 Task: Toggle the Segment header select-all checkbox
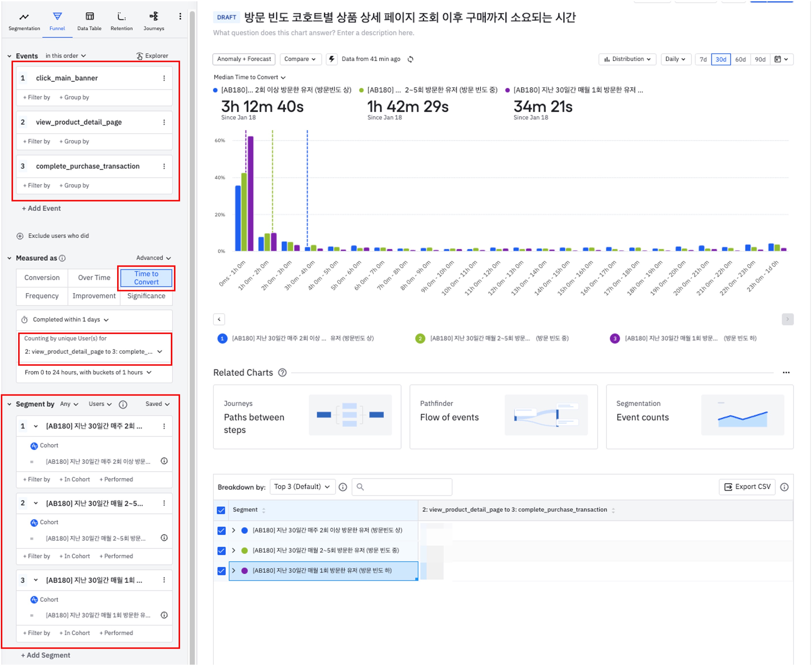221,510
